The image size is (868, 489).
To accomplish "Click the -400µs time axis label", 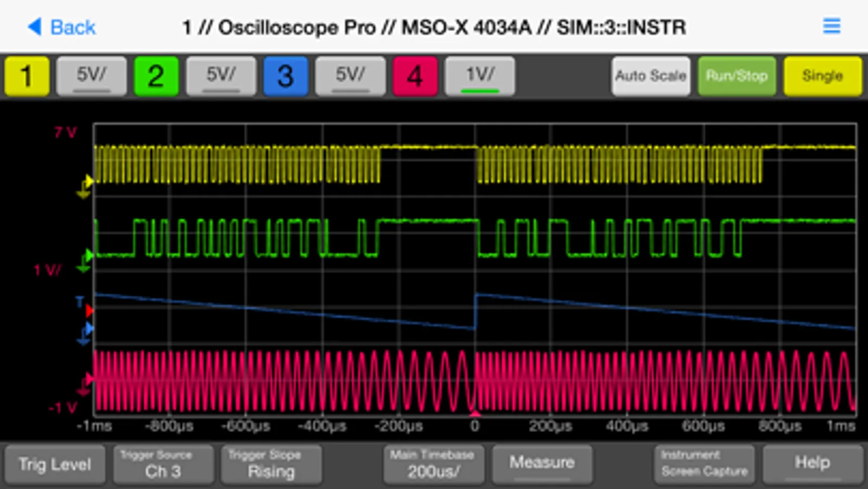I will pyautogui.click(x=322, y=426).
